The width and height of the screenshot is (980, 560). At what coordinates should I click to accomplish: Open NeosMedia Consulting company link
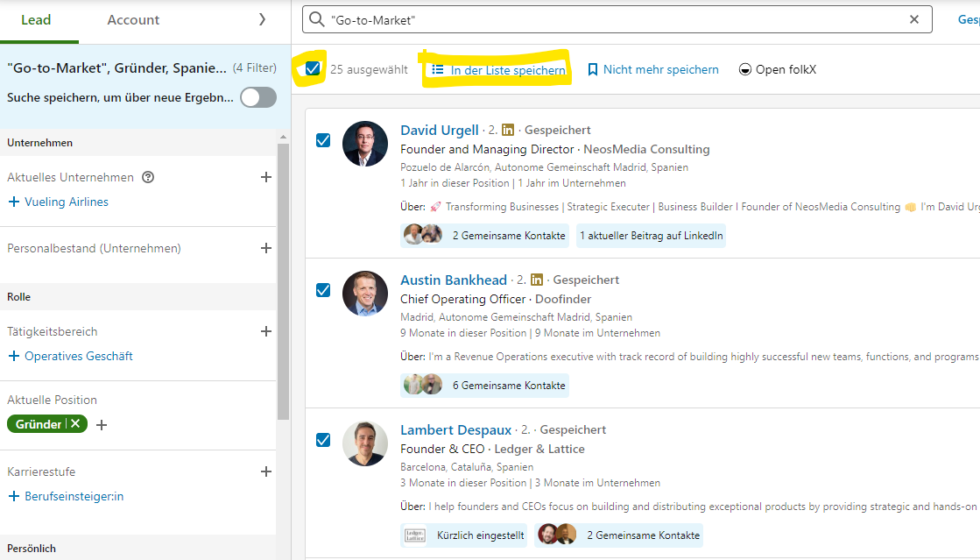coord(646,149)
